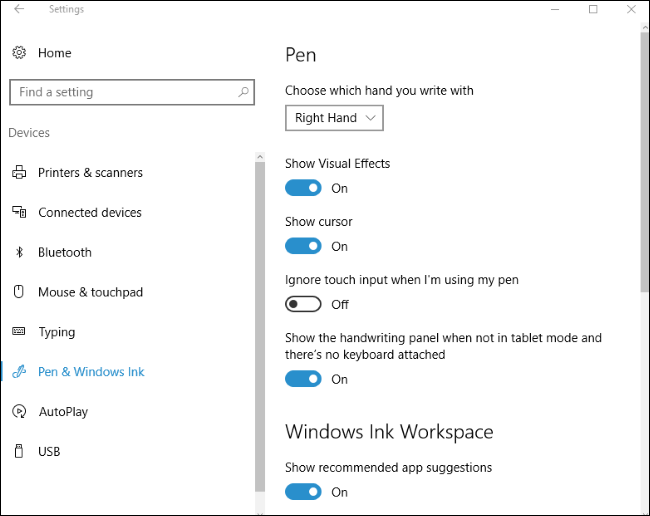Click the Bluetooth icon
This screenshot has width=650, height=516.
[x=19, y=253]
